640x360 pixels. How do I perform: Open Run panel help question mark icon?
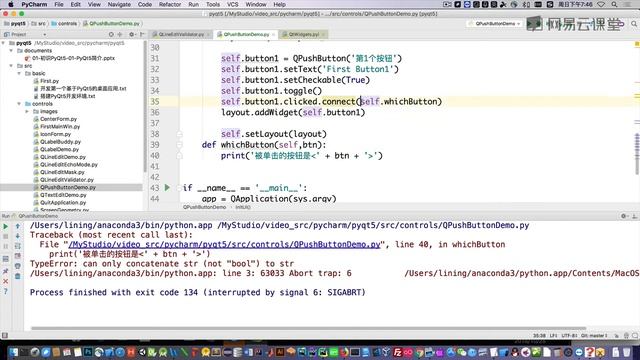coord(6,291)
